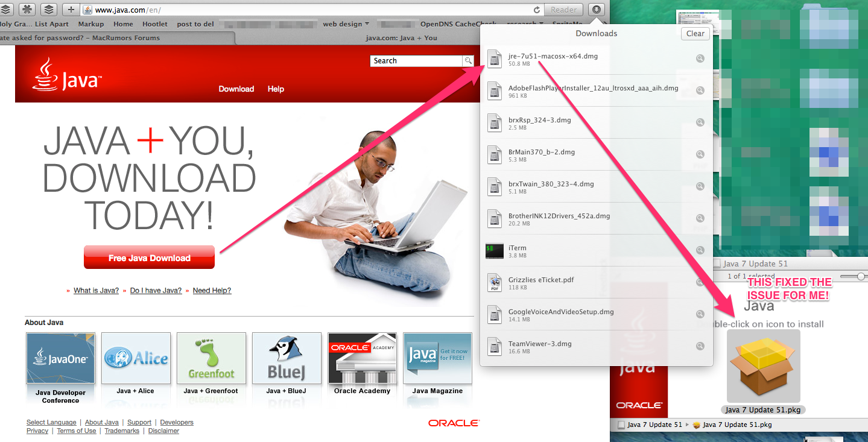868x442 pixels.
Task: Open the Download menu on Java site
Action: 236,89
